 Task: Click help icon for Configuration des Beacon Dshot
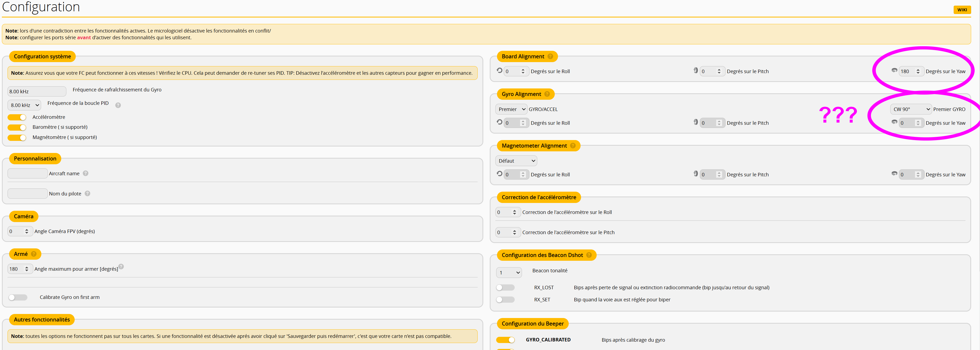(x=589, y=255)
